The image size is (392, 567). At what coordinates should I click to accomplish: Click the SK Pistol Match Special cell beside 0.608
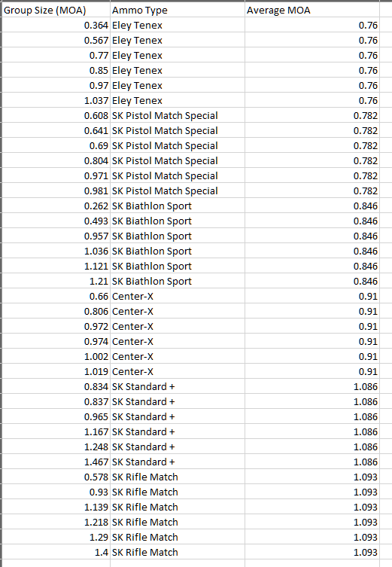[178, 116]
